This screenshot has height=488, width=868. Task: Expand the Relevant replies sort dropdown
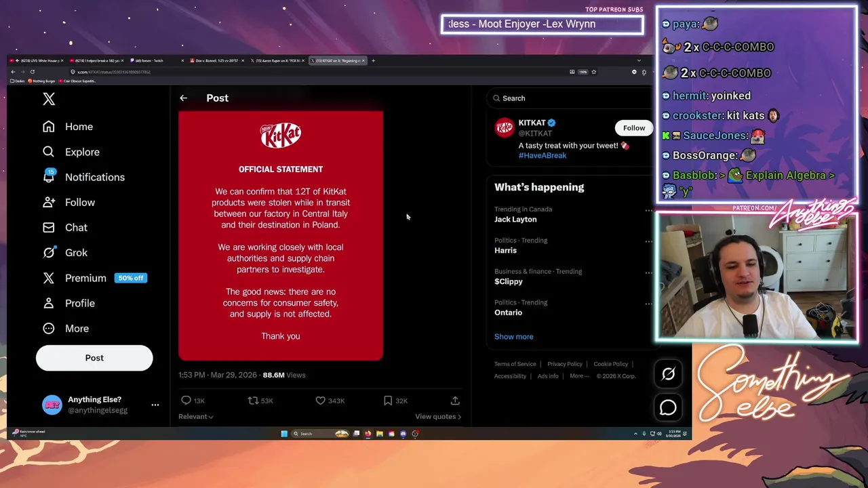[195, 416]
